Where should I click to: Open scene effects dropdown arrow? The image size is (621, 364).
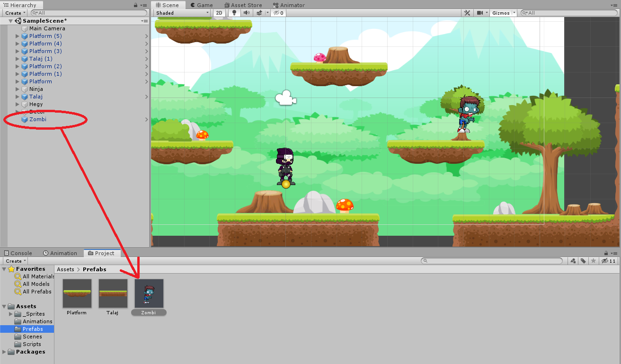(x=267, y=13)
